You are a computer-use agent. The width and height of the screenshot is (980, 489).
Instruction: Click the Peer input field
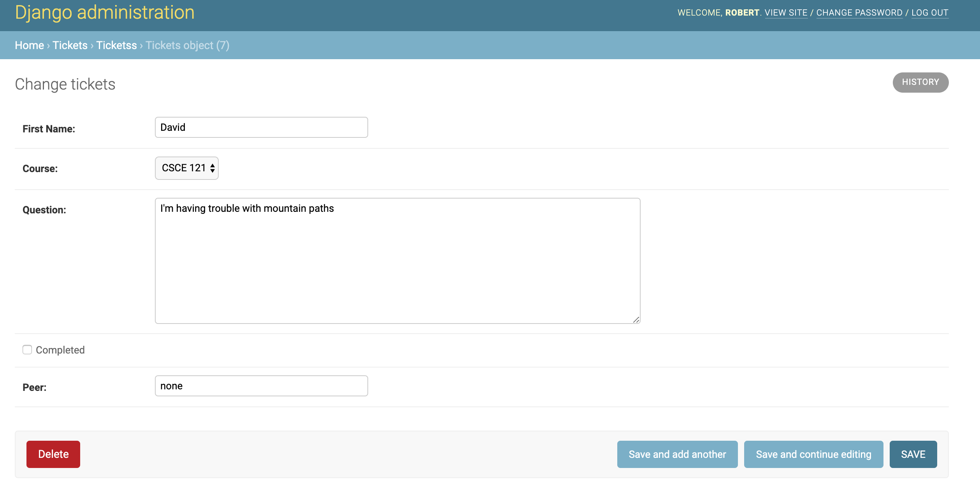(x=261, y=386)
